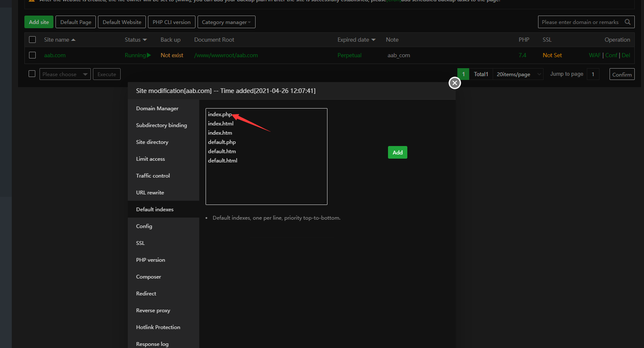The width and height of the screenshot is (644, 348).
Task: Tick the bottom batch-action checkbox
Action: (x=32, y=74)
